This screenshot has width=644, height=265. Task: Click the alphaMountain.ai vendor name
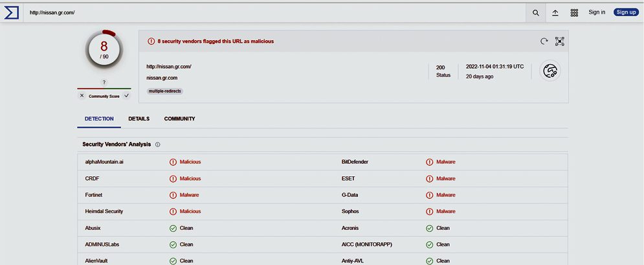(104, 162)
